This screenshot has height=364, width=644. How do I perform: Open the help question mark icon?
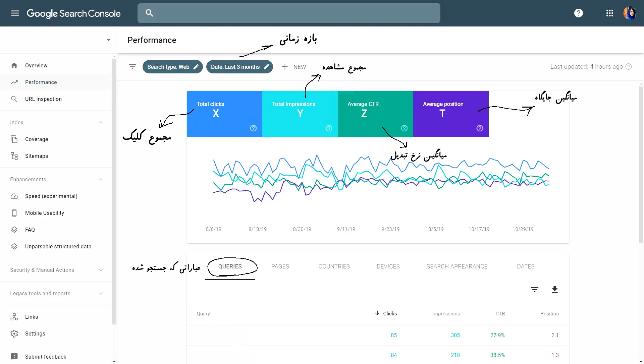[x=578, y=13]
